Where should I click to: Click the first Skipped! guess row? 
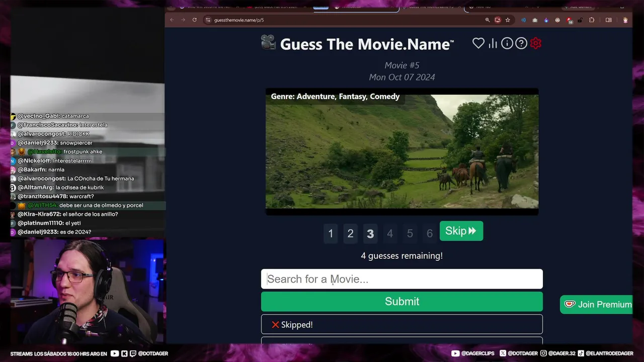[x=402, y=324]
